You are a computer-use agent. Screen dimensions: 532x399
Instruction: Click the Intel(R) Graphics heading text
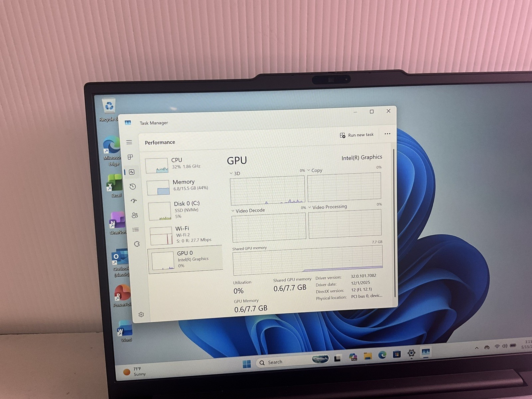click(362, 157)
